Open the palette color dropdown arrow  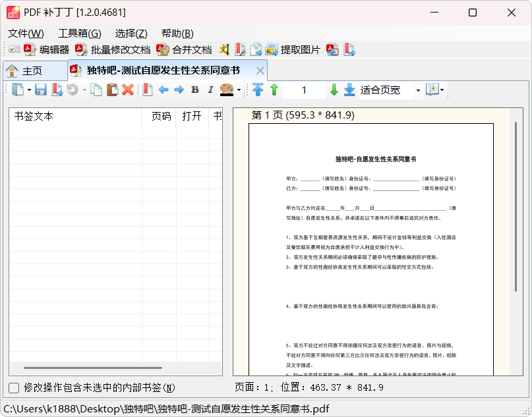[239, 90]
